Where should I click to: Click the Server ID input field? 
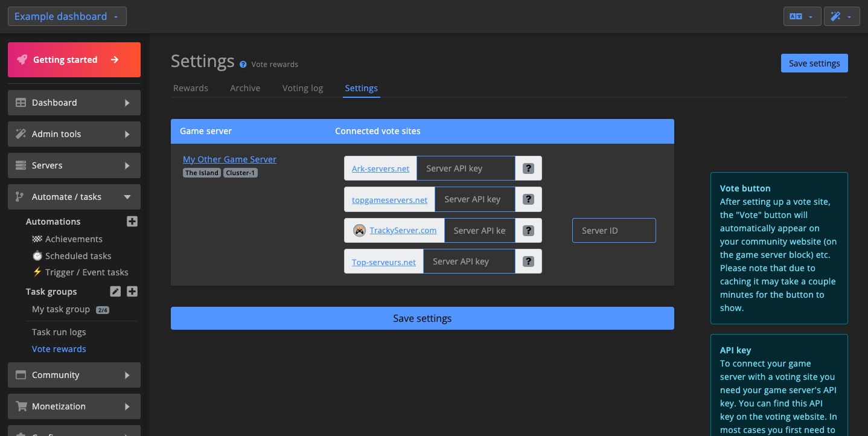613,230
